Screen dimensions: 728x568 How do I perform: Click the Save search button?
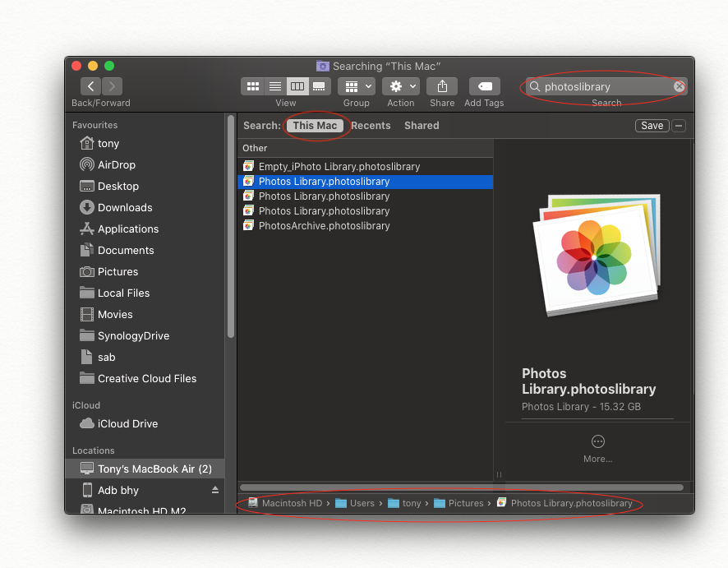[x=652, y=126]
